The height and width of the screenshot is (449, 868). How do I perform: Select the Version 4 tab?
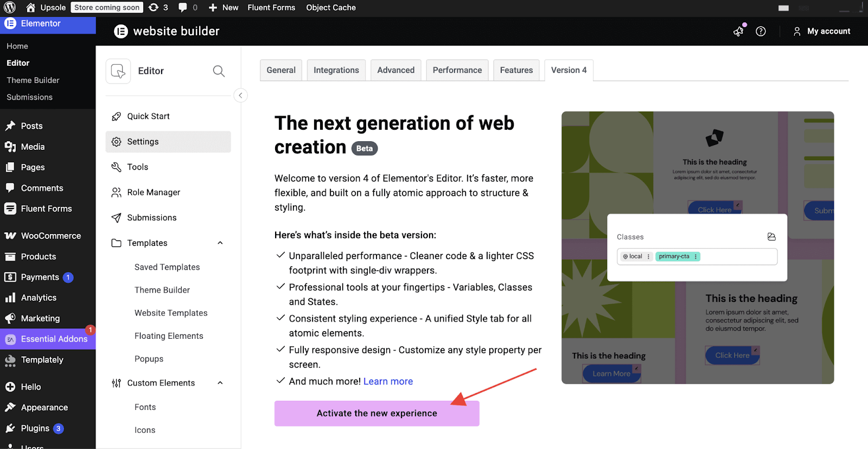(569, 70)
